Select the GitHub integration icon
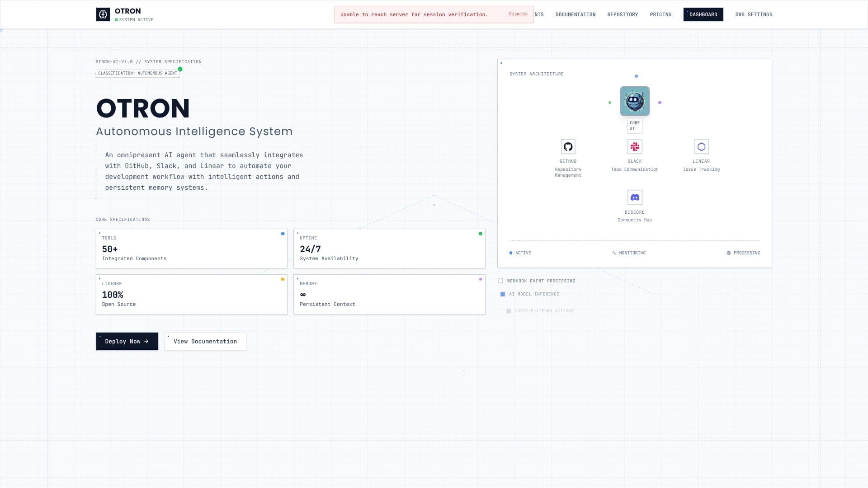The width and height of the screenshot is (868, 488). pyautogui.click(x=568, y=147)
